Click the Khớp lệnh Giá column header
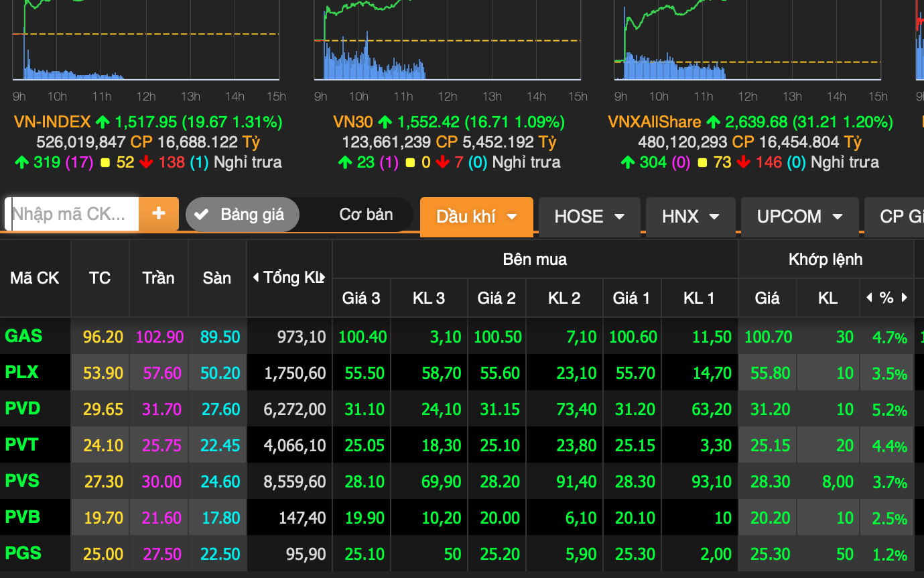924x578 pixels. pos(767,298)
